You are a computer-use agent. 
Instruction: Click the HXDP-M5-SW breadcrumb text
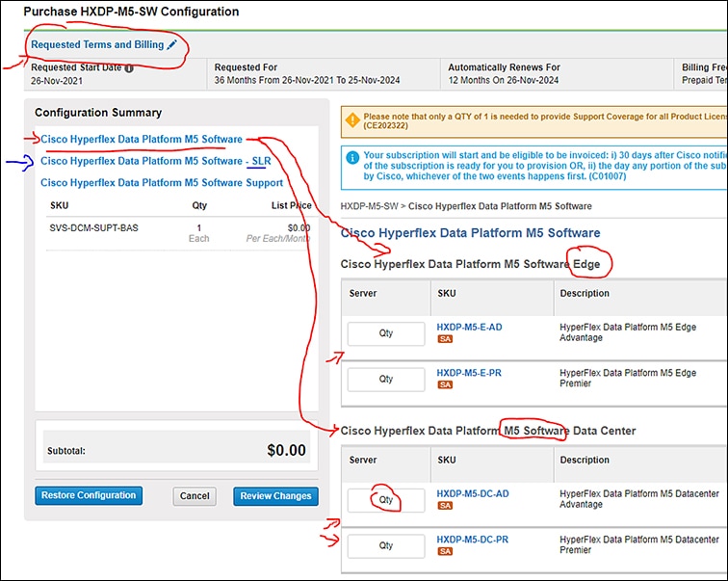[369, 206]
